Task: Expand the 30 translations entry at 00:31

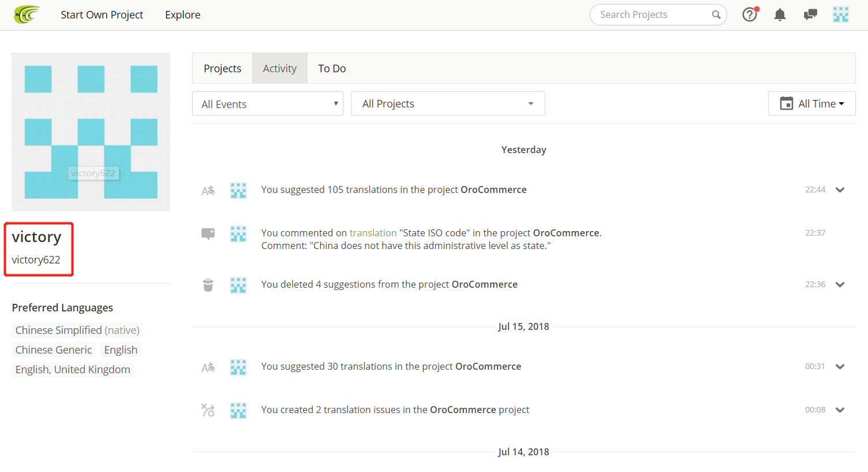Action: [x=840, y=367]
